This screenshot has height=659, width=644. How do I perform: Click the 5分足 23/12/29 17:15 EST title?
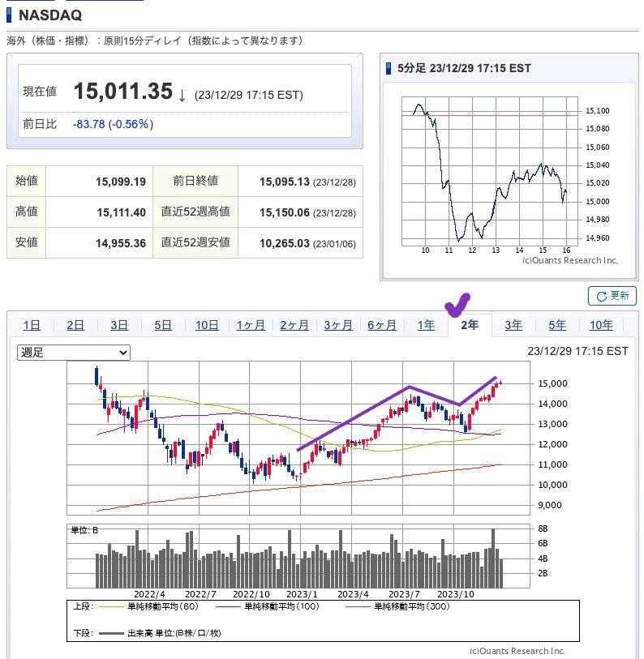coord(464,68)
